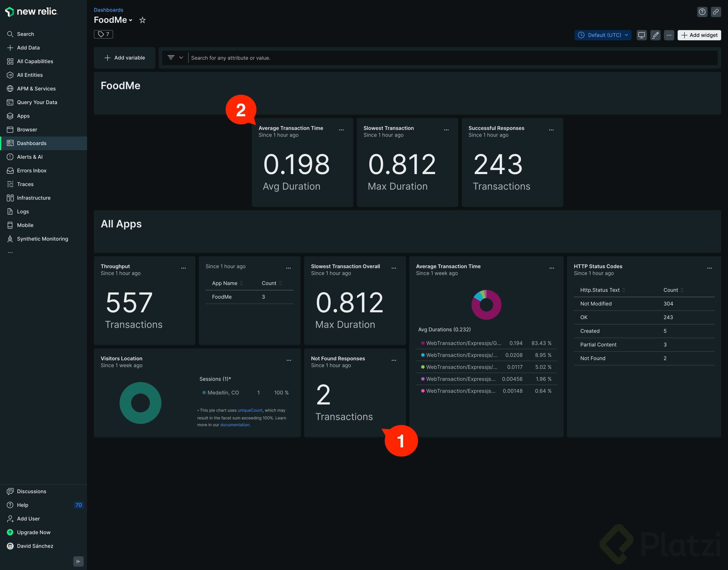Click the Apps icon in sidebar
This screenshot has height=570, width=728.
point(10,116)
